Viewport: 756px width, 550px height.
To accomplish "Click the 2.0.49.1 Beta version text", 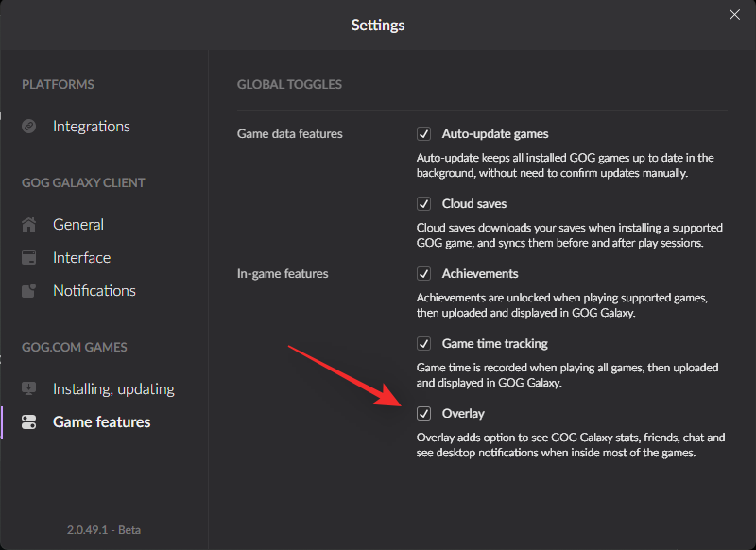I will (104, 530).
